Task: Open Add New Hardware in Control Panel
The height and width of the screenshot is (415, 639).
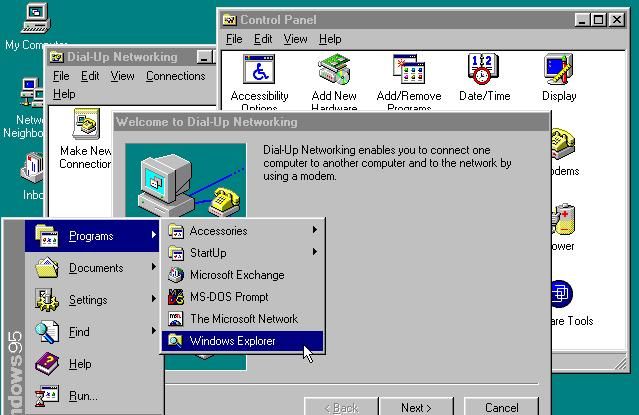Action: [x=334, y=70]
